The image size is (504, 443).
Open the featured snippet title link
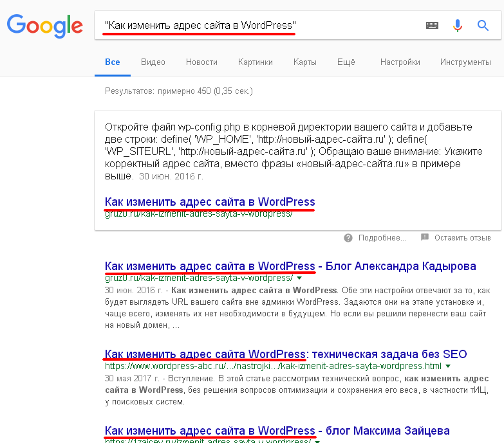point(210,202)
